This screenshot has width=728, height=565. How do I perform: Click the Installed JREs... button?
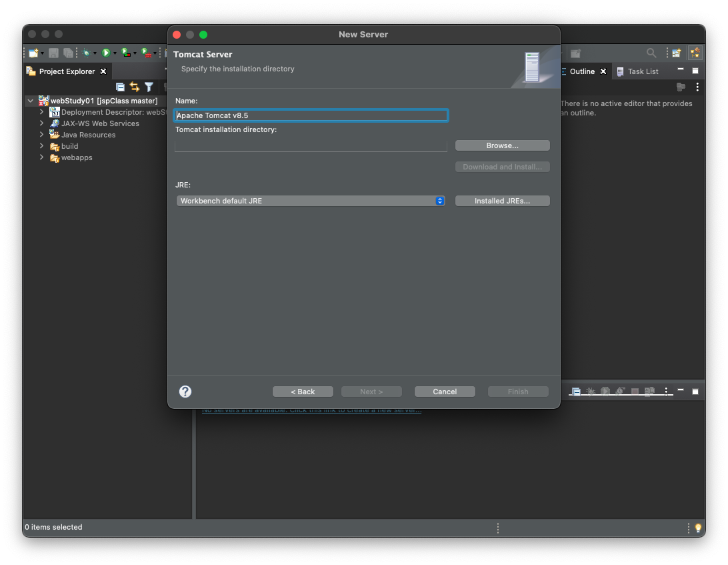point(503,201)
